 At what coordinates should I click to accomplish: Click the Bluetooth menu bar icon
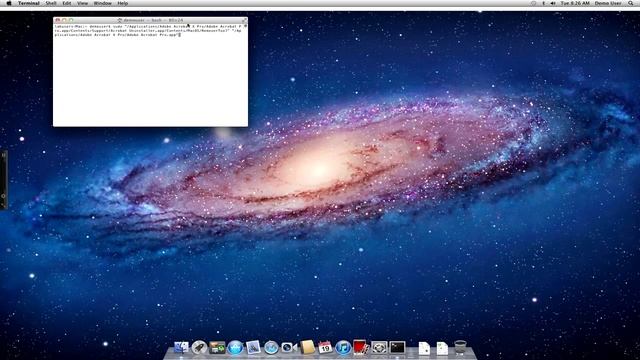[543, 3]
